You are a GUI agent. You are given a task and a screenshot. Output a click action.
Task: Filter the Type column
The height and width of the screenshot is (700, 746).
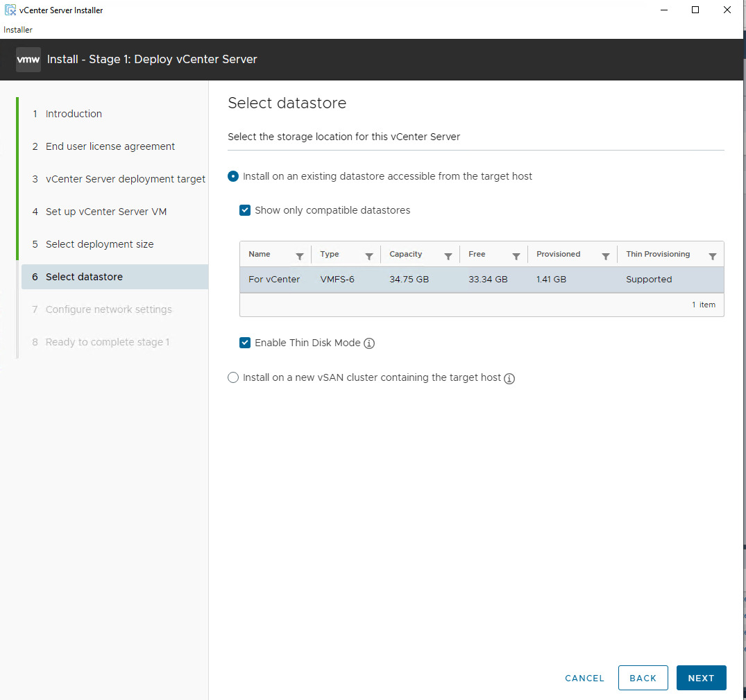368,256
